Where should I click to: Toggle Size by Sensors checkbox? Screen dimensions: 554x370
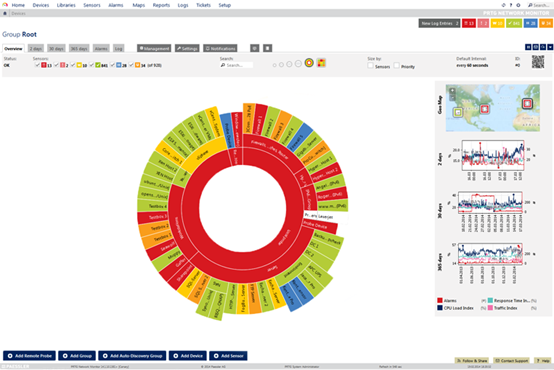[370, 66]
